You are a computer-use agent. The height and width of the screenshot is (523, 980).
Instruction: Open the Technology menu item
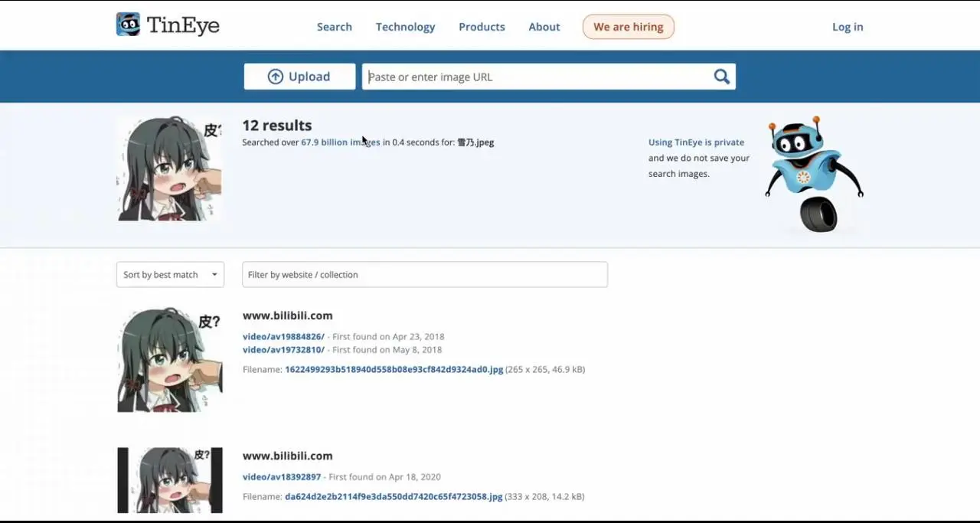405,27
